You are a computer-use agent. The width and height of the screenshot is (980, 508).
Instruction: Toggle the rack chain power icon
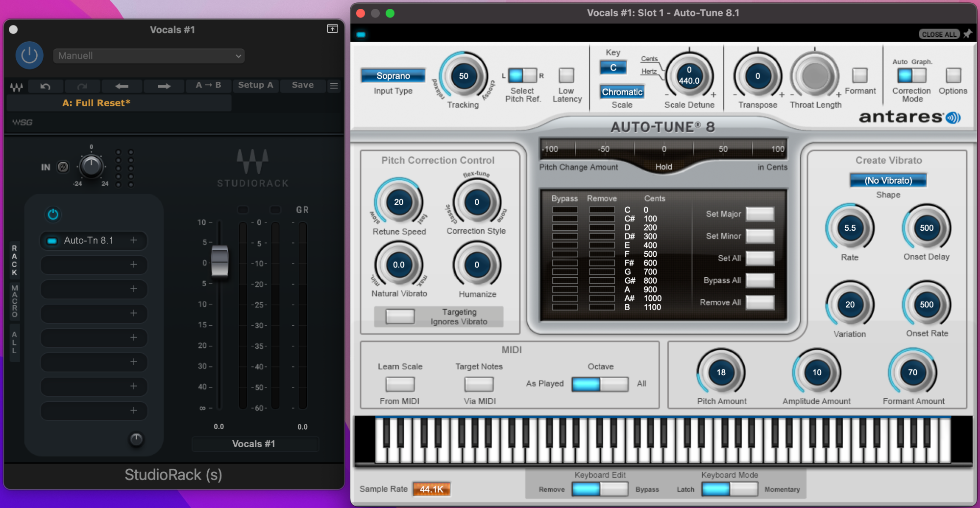pos(53,214)
